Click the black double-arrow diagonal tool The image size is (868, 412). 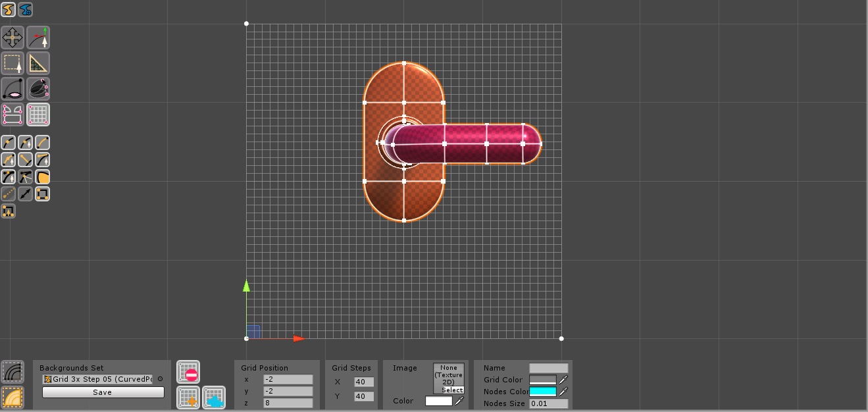(x=25, y=194)
